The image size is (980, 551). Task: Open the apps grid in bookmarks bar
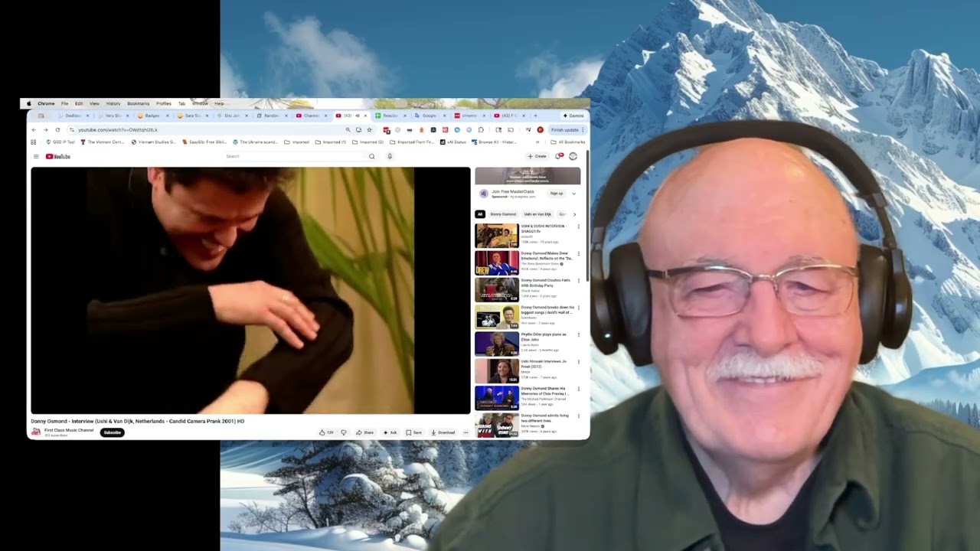click(33, 142)
